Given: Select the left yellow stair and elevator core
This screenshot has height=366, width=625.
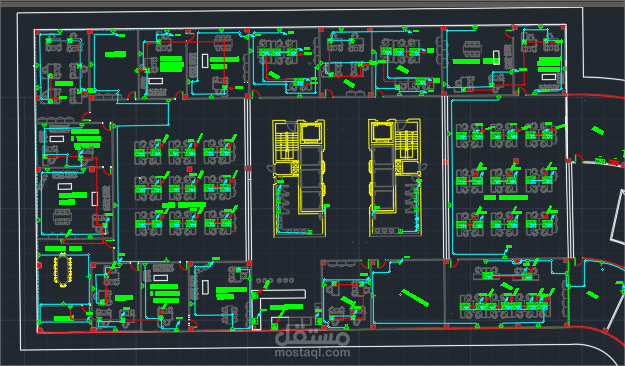Looking at the screenshot, I should click(299, 178).
